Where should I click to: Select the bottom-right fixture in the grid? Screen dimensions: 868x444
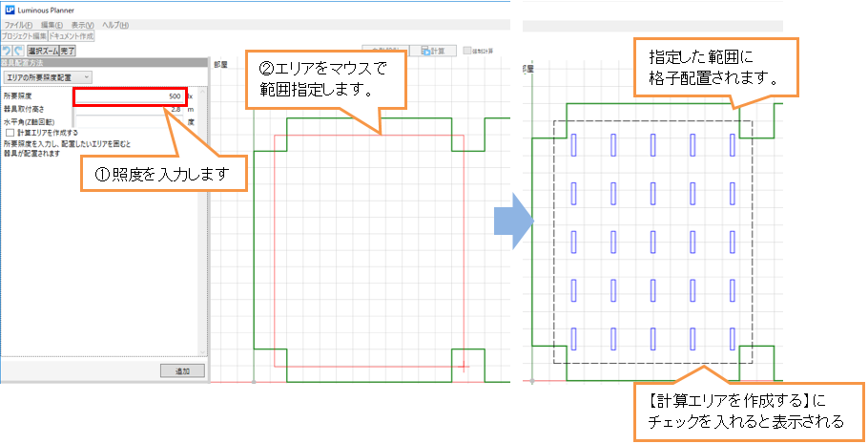(734, 338)
